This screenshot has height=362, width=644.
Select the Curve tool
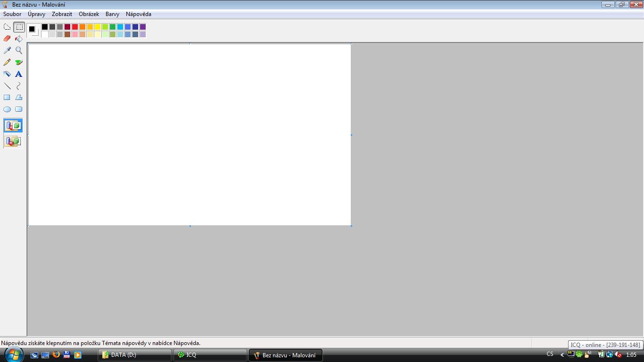tap(19, 86)
